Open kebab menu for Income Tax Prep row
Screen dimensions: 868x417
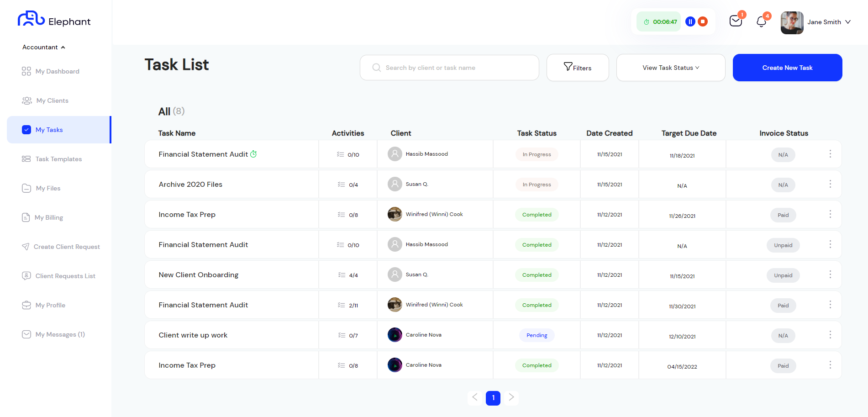point(830,214)
